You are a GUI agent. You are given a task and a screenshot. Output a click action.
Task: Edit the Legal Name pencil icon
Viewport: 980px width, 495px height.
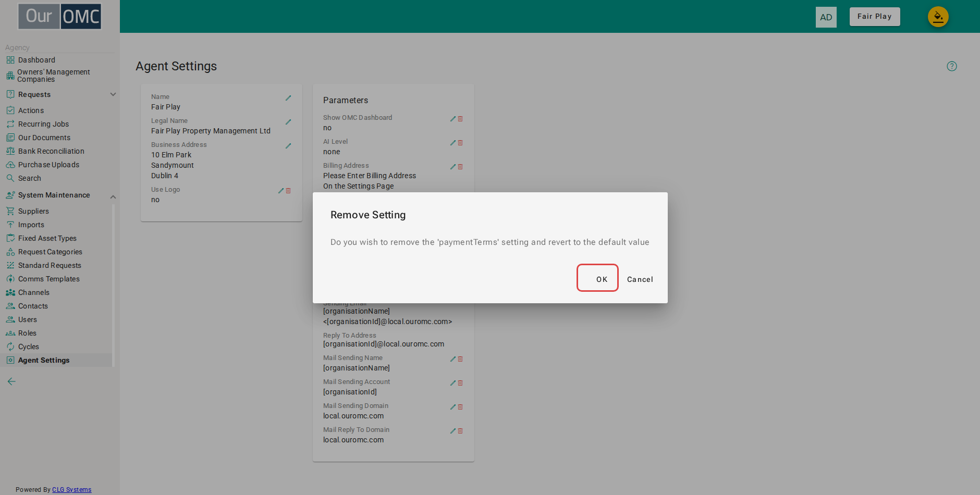[x=288, y=122]
